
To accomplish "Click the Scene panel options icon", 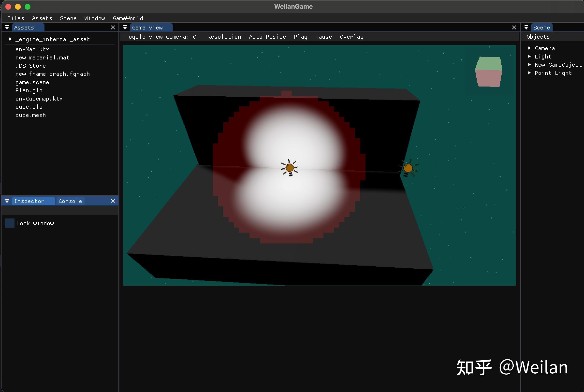I will point(526,28).
